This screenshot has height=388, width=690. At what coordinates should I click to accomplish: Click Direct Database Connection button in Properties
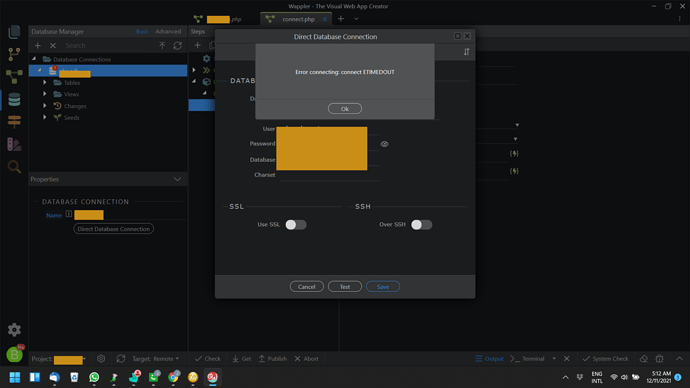pos(114,229)
